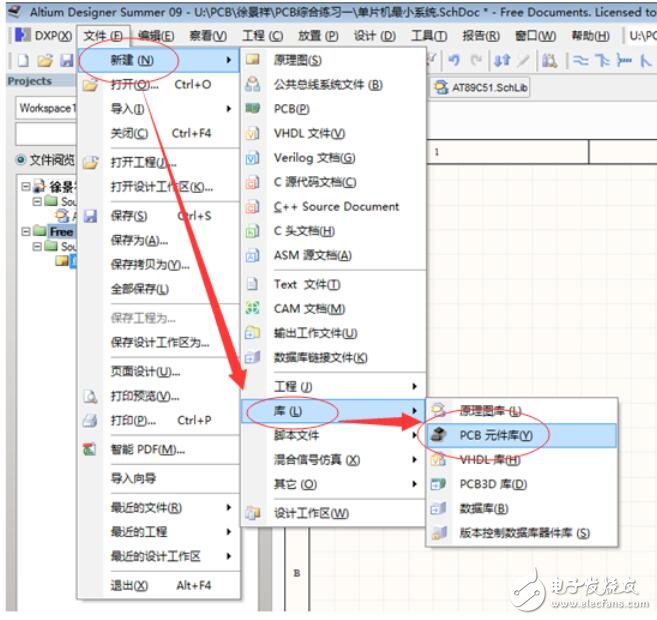657x620 pixels.
Task: Select 原理图库 (L) in library submenu
Action: (x=522, y=411)
